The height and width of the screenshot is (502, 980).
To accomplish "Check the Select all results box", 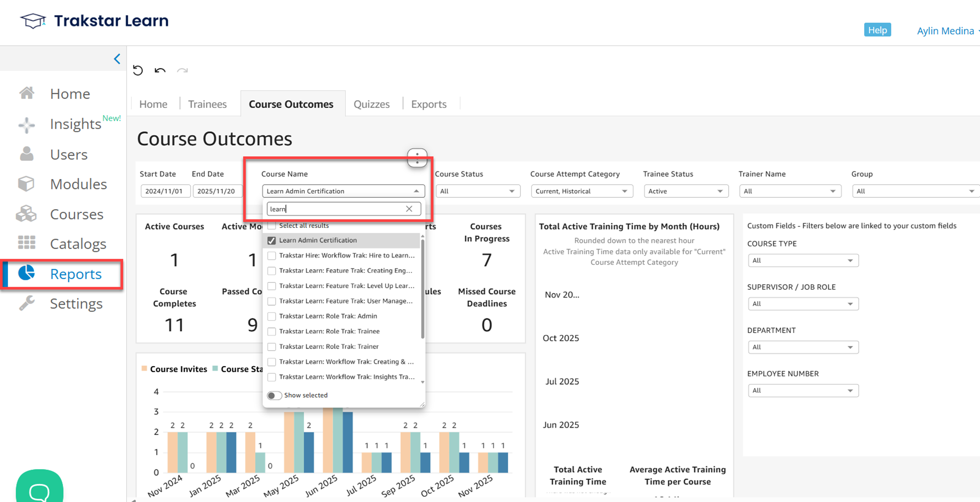I will pyautogui.click(x=272, y=226).
